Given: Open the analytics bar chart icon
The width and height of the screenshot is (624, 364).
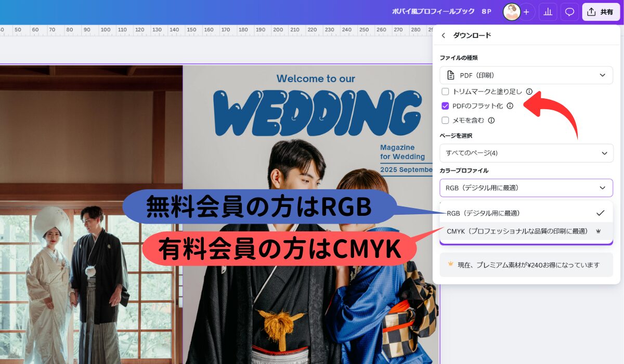Looking at the screenshot, I should pyautogui.click(x=548, y=12).
